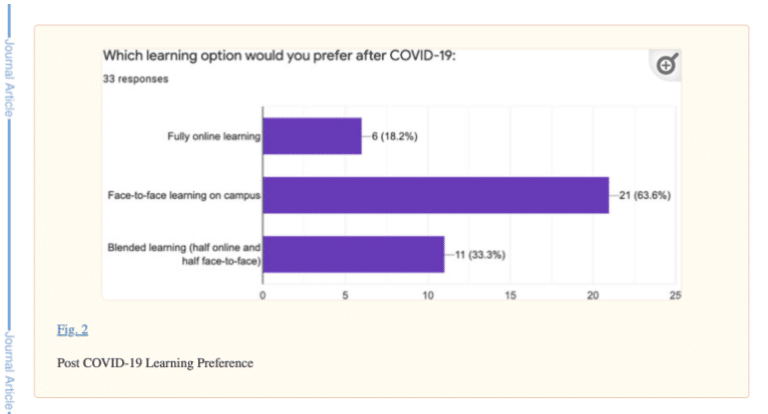Viewport: 768px width, 414px height.
Task: Click the 0 tick on the x-axis
Action: pos(262,295)
